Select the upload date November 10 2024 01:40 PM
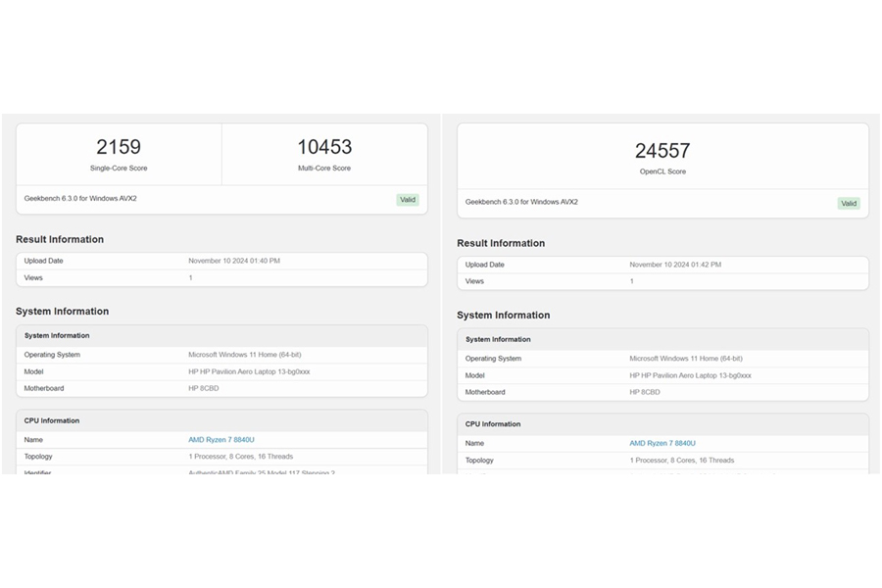Viewport: 882px width, 588px height. pos(234,261)
